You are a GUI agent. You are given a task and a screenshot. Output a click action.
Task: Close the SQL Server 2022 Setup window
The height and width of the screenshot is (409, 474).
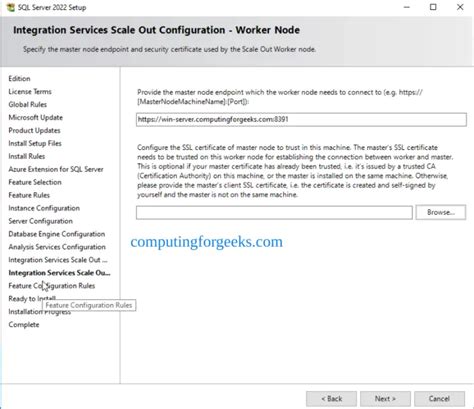tap(460, 7)
